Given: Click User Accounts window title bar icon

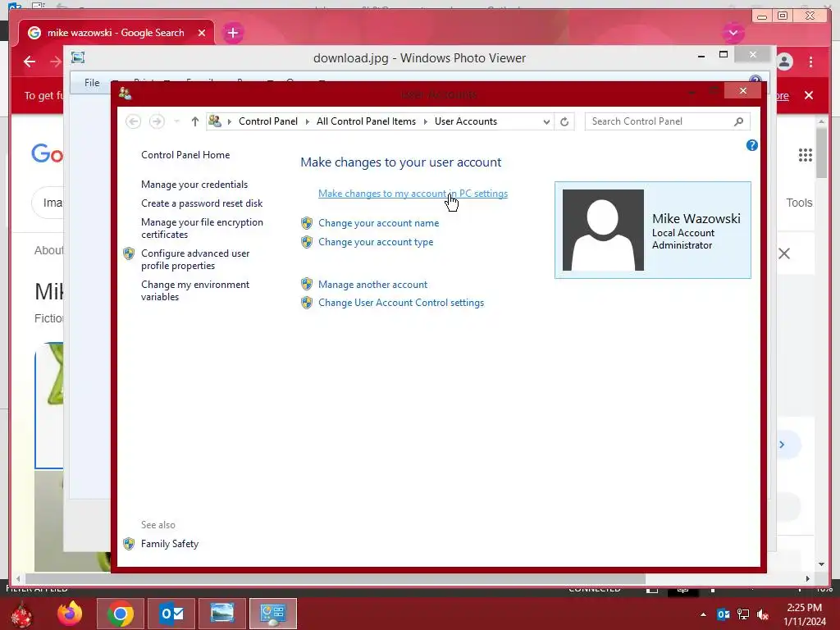Looking at the screenshot, I should pos(126,94).
